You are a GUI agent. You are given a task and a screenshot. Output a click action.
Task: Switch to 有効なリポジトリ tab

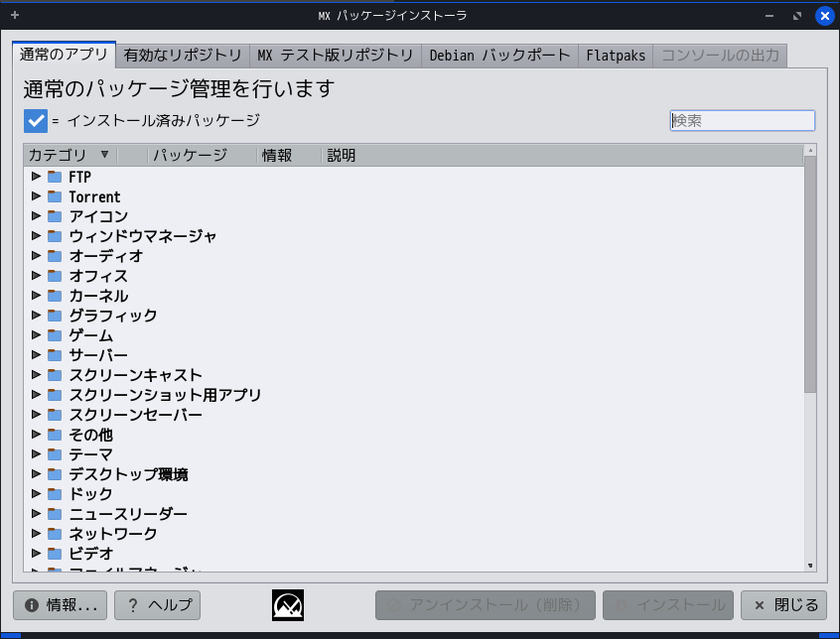(183, 56)
